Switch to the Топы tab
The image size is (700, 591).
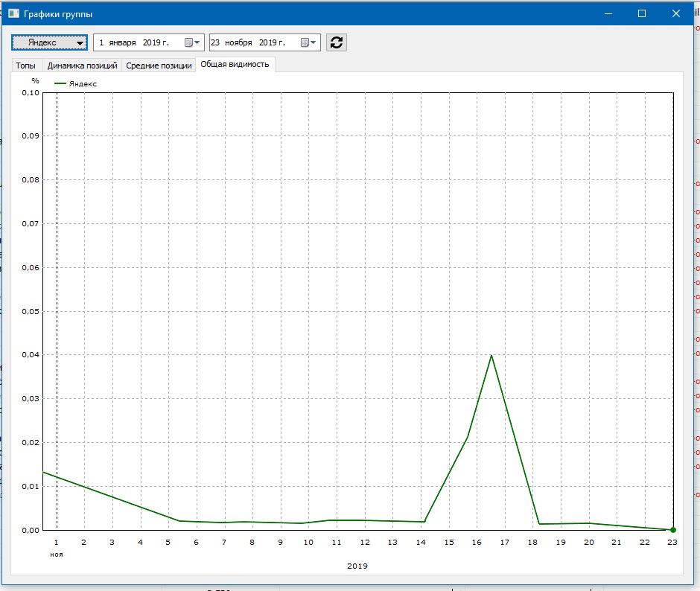tap(26, 66)
